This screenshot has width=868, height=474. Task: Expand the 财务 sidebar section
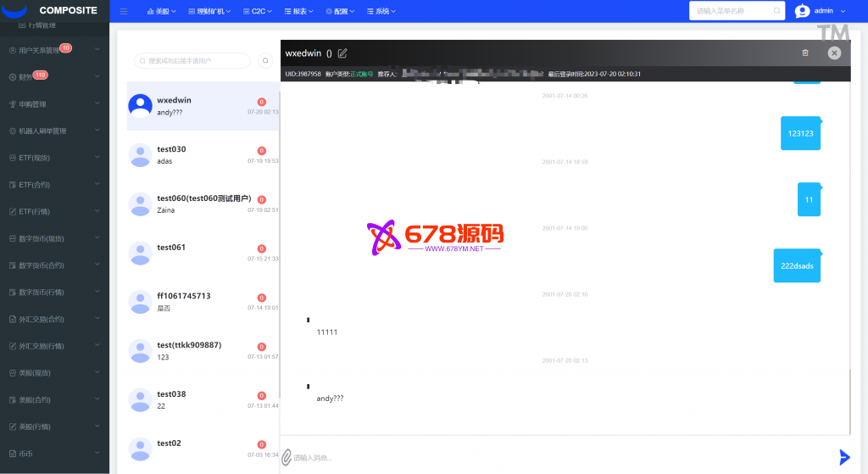(x=54, y=76)
